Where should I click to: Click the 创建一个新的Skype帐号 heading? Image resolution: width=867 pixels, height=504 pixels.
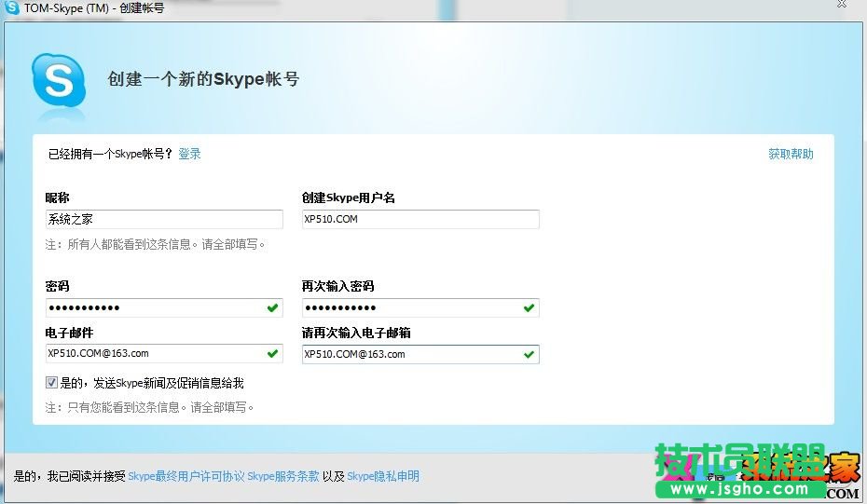(x=201, y=80)
